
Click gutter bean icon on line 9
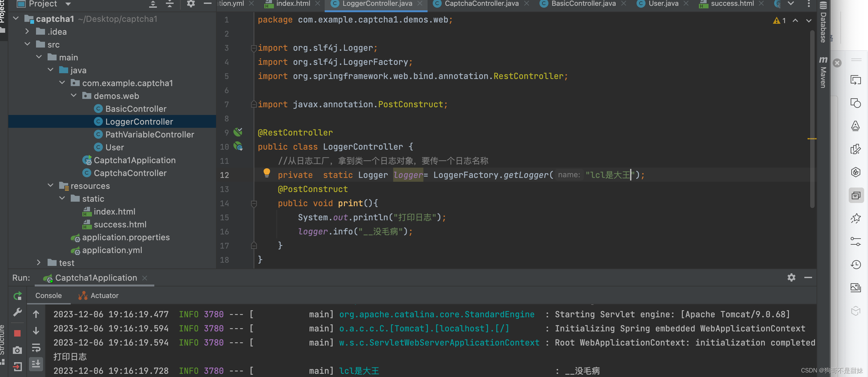238,132
